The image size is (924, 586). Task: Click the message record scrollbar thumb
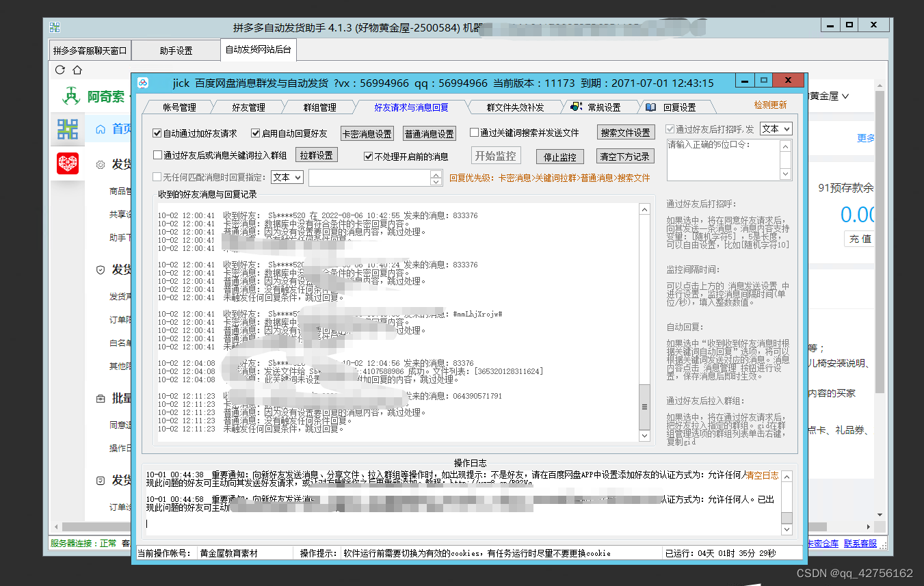644,406
